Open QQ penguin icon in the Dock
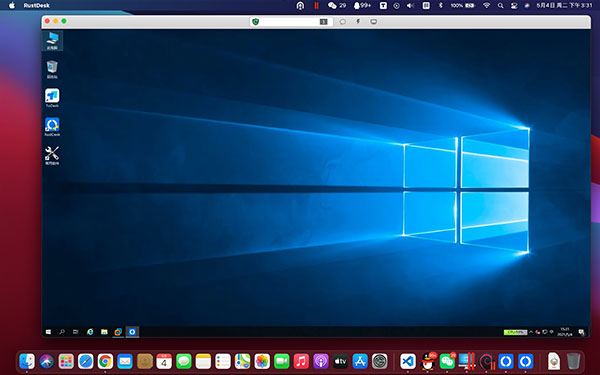 point(428,361)
